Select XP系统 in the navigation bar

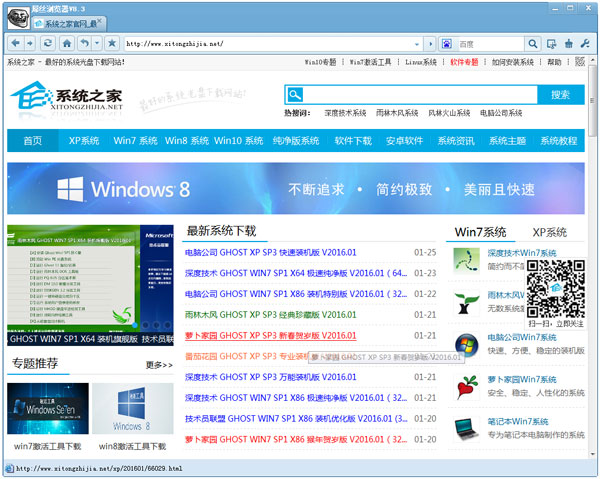click(84, 141)
